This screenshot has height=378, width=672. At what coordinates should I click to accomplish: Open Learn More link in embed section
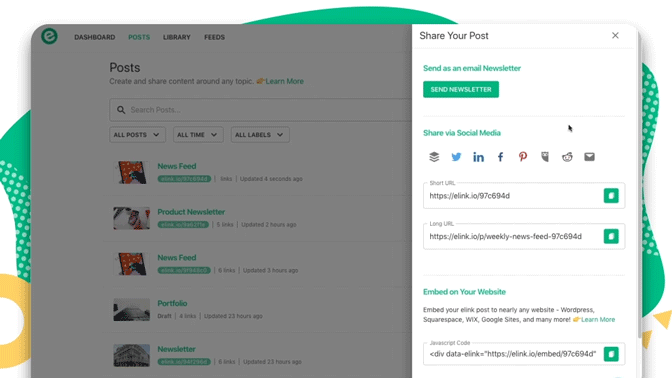598,319
